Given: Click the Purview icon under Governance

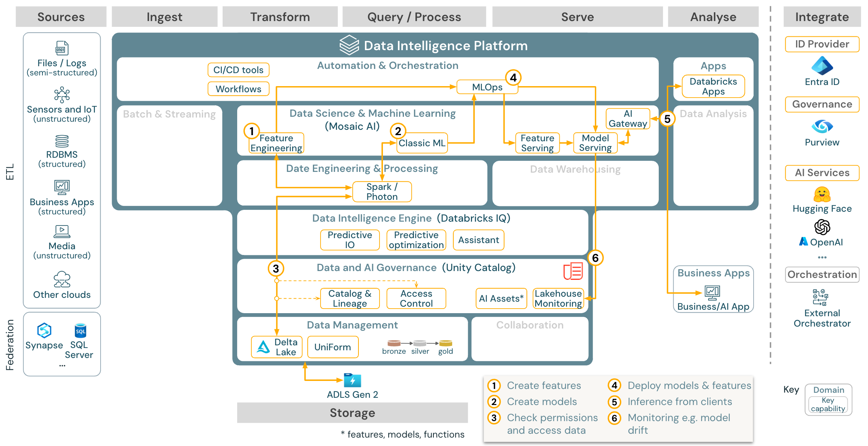Looking at the screenshot, I should (x=821, y=126).
